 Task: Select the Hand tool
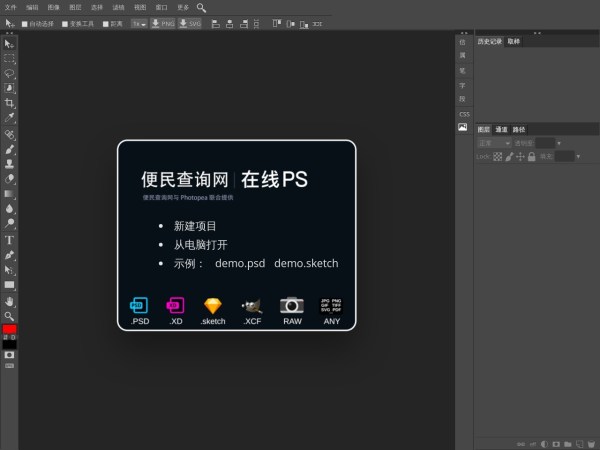9,300
